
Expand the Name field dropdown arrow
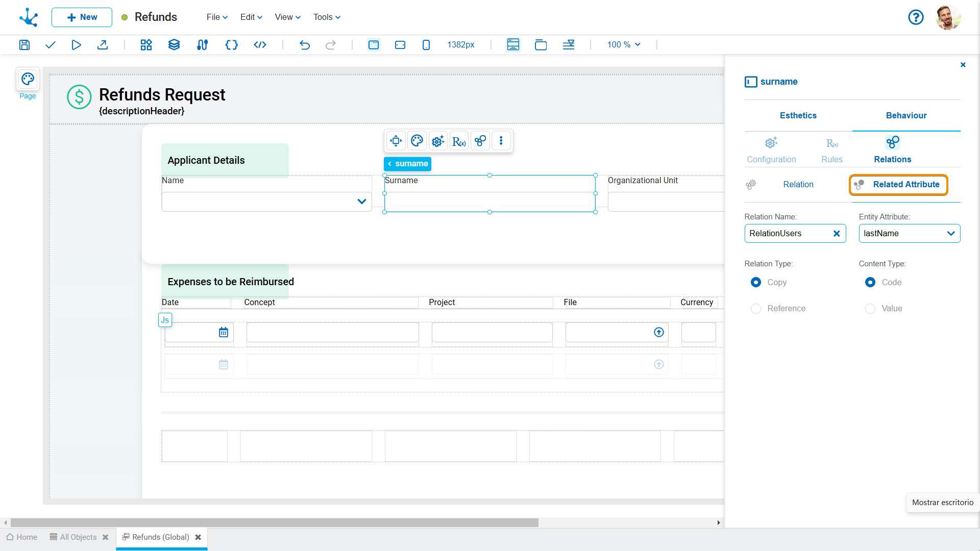click(x=362, y=202)
